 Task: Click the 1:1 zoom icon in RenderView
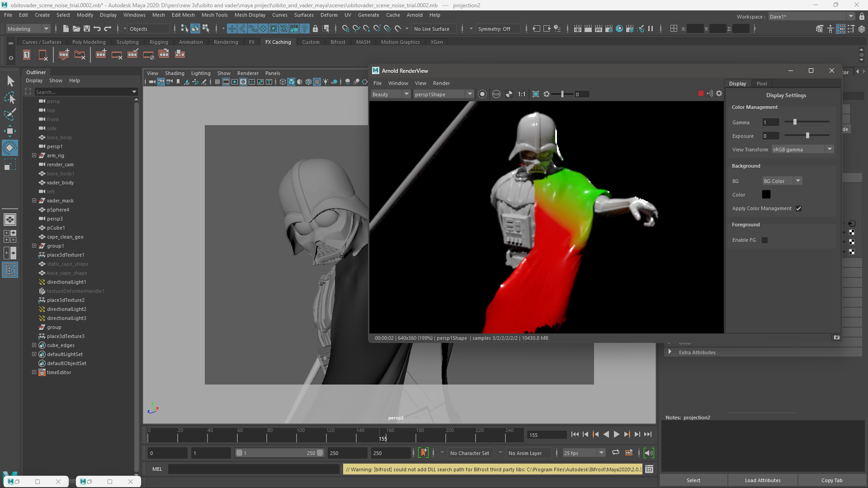(521, 94)
